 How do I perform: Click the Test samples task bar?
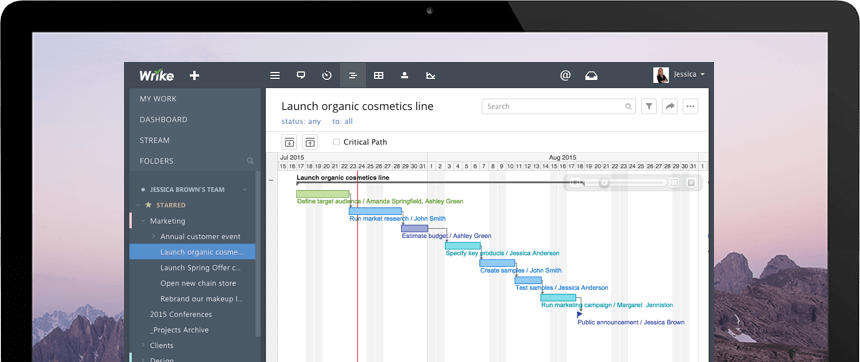tap(528, 280)
